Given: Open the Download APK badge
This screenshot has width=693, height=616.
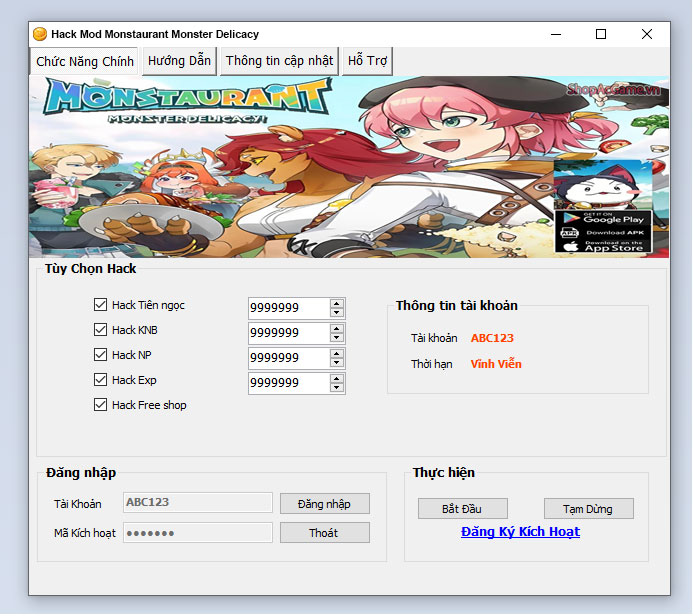Looking at the screenshot, I should [x=603, y=233].
